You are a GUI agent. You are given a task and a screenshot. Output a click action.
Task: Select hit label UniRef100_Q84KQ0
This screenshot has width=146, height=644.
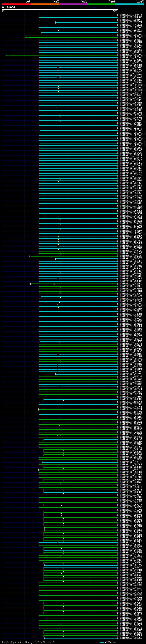(131, 17)
